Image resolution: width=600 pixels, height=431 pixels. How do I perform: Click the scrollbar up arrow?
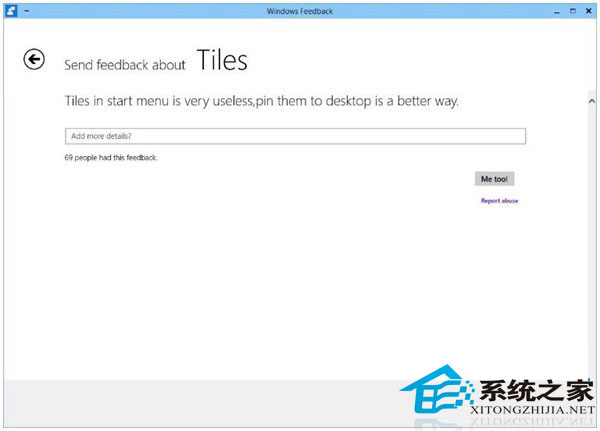click(592, 101)
